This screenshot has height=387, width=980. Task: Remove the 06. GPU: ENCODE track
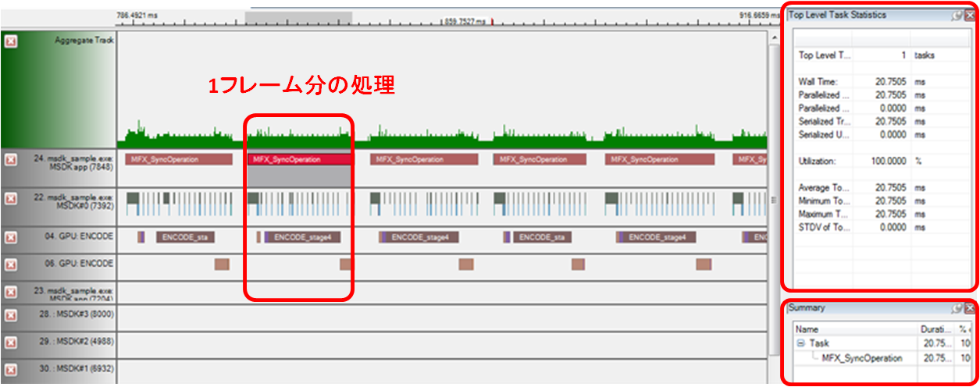pyautogui.click(x=11, y=265)
